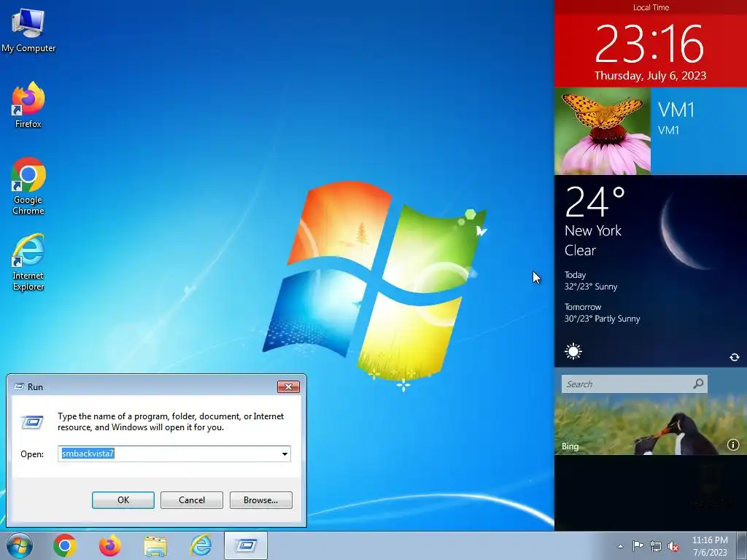Open Windows Explorer from the taskbar

[x=156, y=545]
